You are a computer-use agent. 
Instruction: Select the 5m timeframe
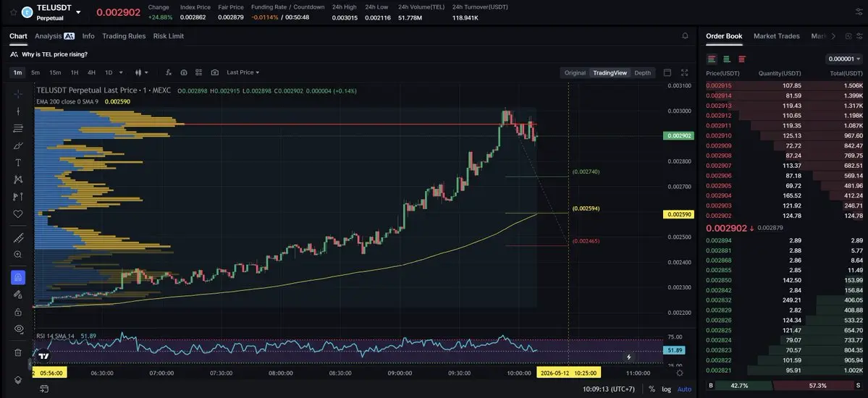pyautogui.click(x=35, y=72)
